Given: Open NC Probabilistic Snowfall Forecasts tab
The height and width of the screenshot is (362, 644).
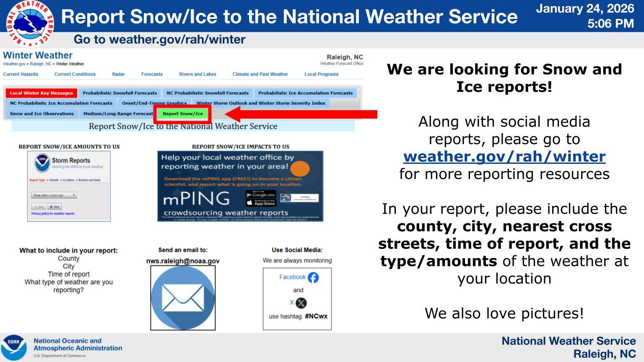Looking at the screenshot, I should [x=208, y=93].
